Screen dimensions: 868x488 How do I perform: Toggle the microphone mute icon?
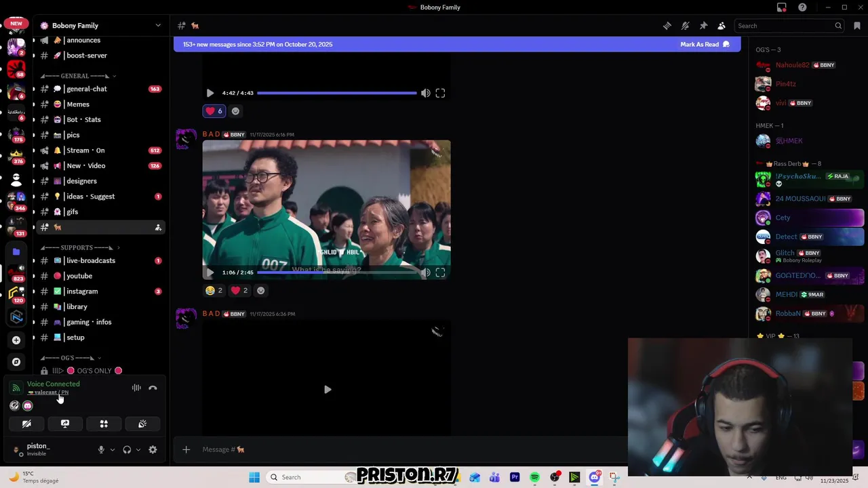click(x=101, y=449)
